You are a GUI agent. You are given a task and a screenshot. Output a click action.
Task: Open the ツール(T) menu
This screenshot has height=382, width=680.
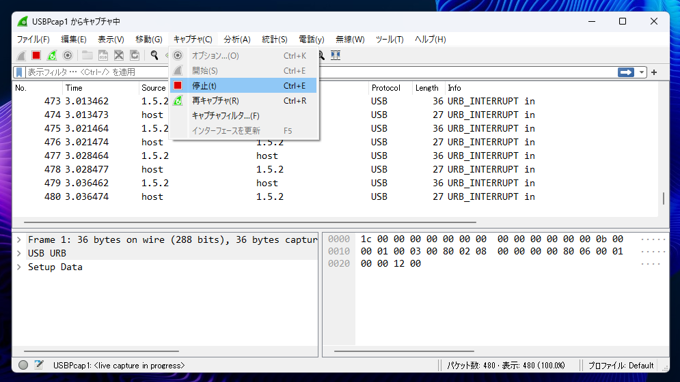click(x=389, y=39)
